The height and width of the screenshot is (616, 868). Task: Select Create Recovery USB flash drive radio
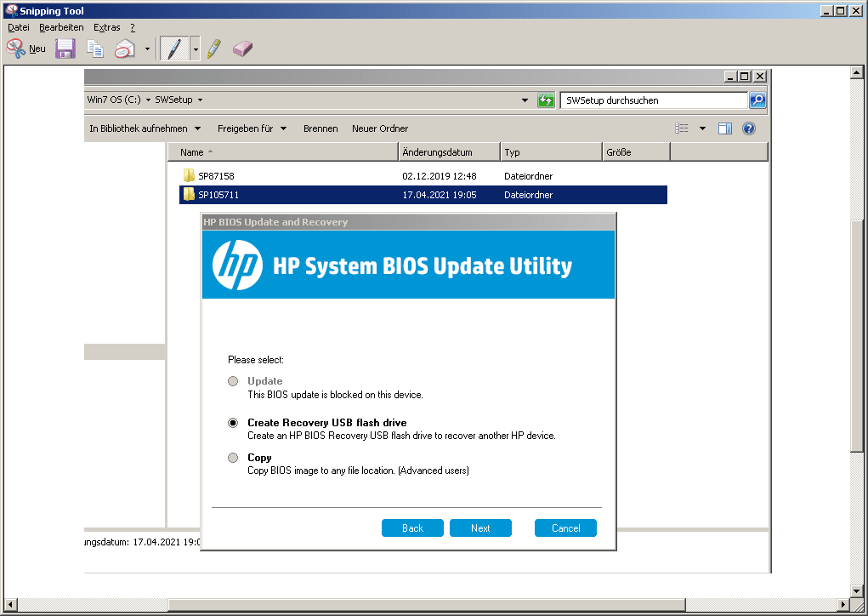233,423
